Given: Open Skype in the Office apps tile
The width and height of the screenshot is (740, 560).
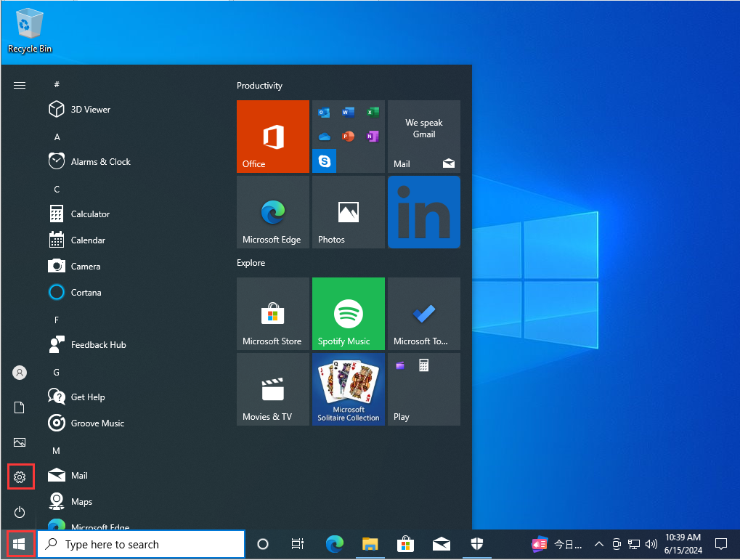Looking at the screenshot, I should tap(324, 161).
